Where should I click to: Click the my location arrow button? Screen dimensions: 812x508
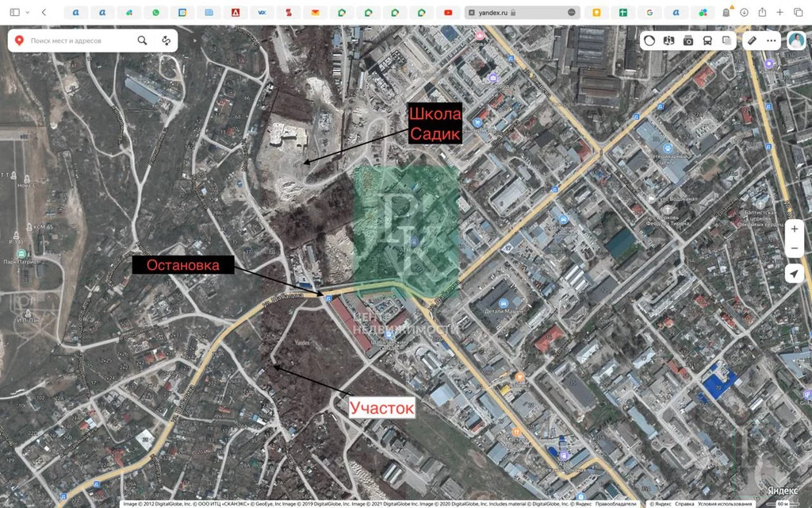click(x=795, y=274)
